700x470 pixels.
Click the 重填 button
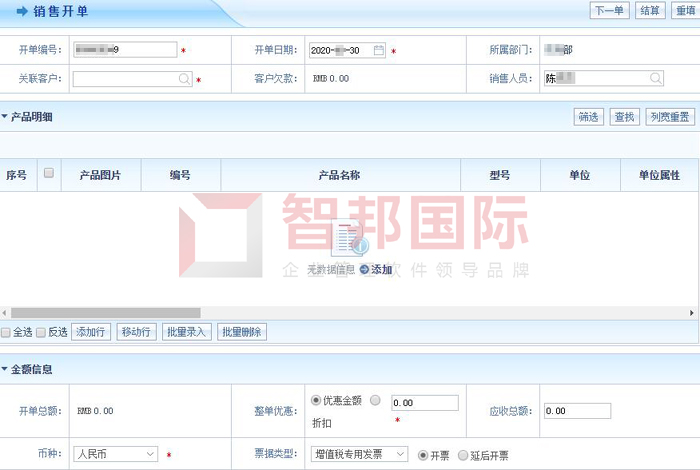point(685,10)
